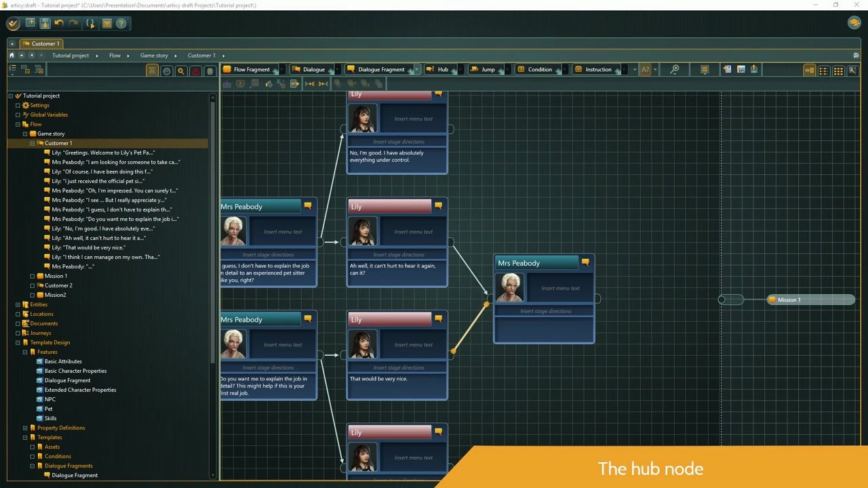The width and height of the screenshot is (868, 488).
Task: Redo the undone action
Action: click(x=73, y=23)
